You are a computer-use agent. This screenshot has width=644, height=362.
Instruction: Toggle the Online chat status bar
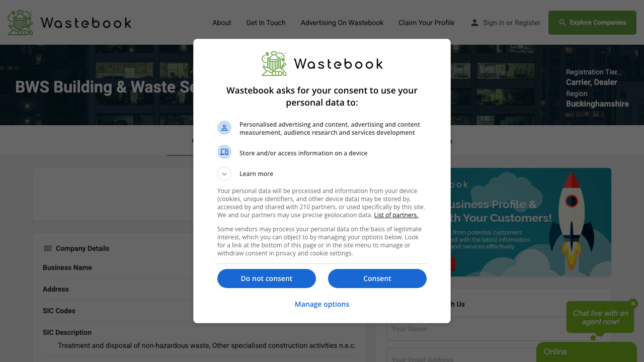click(x=587, y=352)
